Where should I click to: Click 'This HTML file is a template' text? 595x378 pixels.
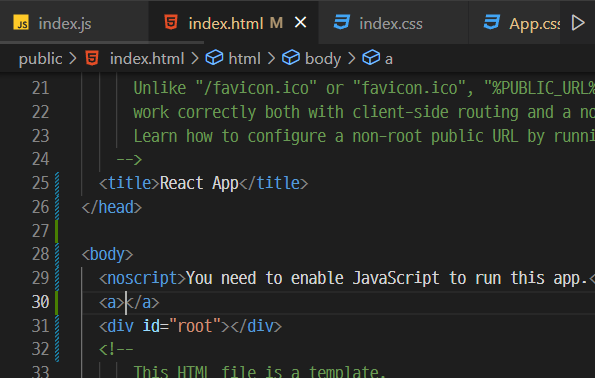(x=260, y=371)
